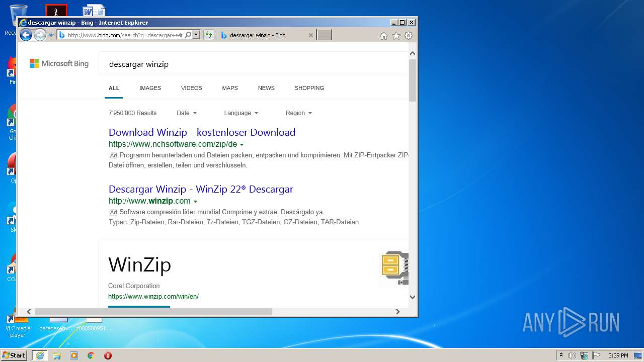Show hidden system tray icons
The width and height of the screenshot is (644, 362).
[x=561, y=355]
